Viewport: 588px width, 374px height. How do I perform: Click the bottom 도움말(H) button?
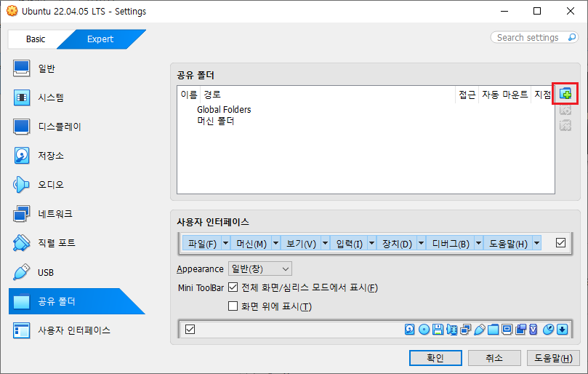point(553,358)
